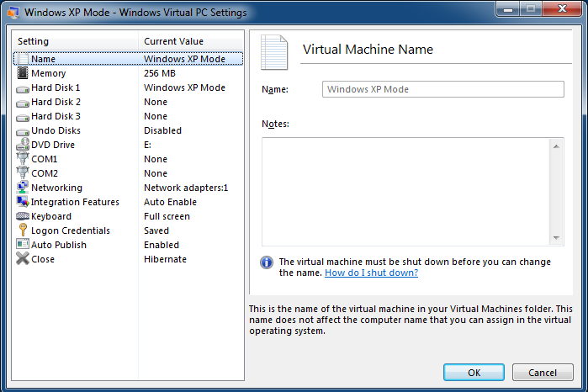This screenshot has width=588, height=392.
Task: Select the Close setting label
Action: click(43, 259)
